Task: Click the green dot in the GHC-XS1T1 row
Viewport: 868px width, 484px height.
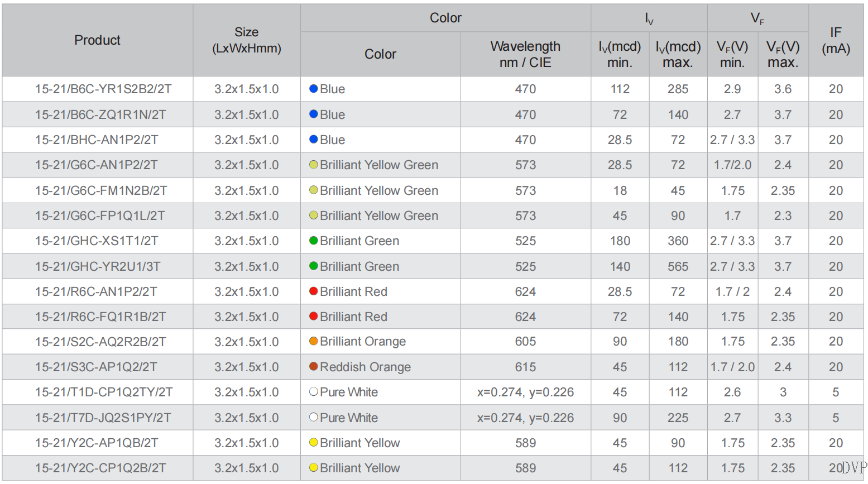Action: pos(314,241)
